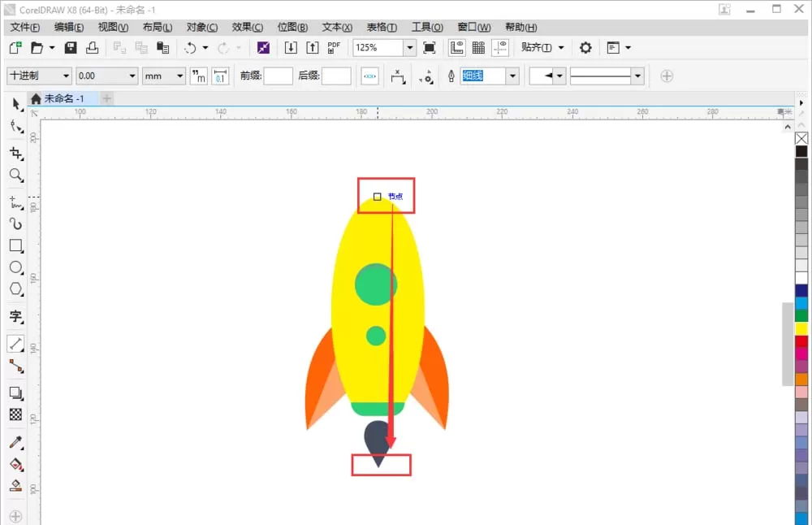Viewport: 812px width, 525px height.
Task: Click the Undo arrow icon
Action: click(x=190, y=48)
